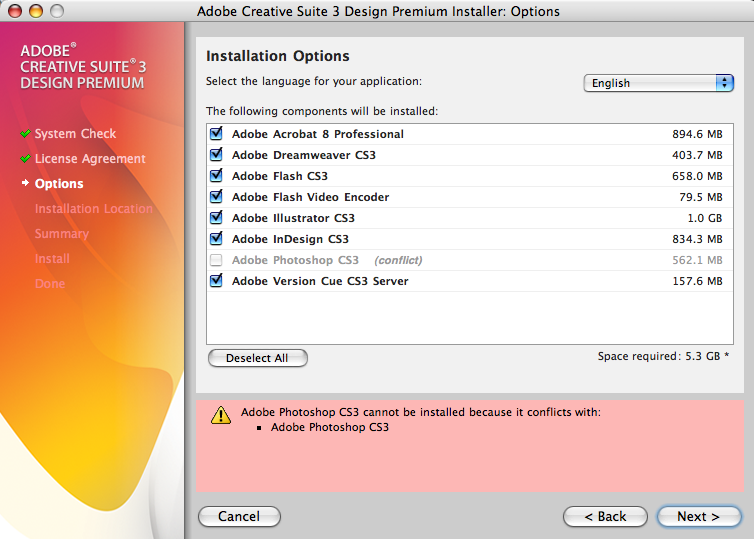Click the arrow icon beside Options step

point(25,183)
